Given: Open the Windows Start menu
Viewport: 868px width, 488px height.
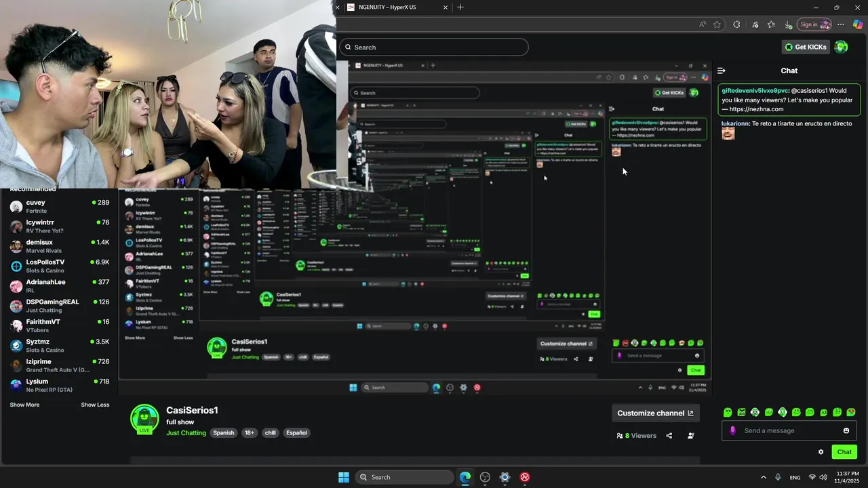Looking at the screenshot, I should coord(344,477).
